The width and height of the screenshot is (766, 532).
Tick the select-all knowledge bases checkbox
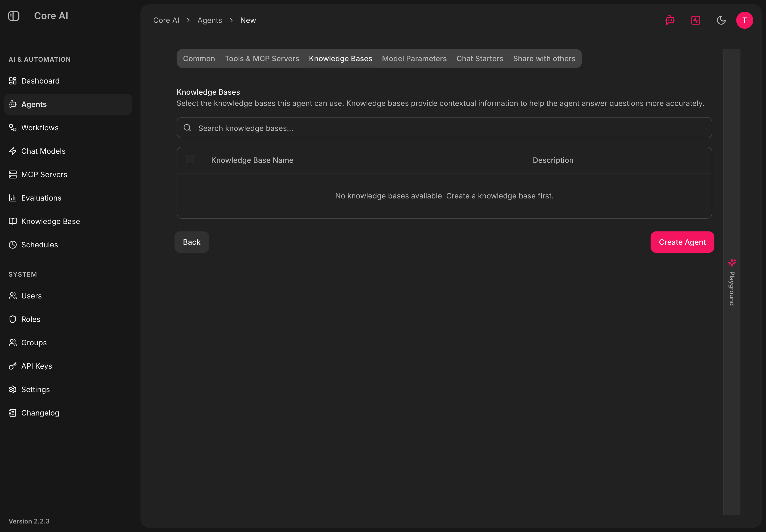(190, 159)
